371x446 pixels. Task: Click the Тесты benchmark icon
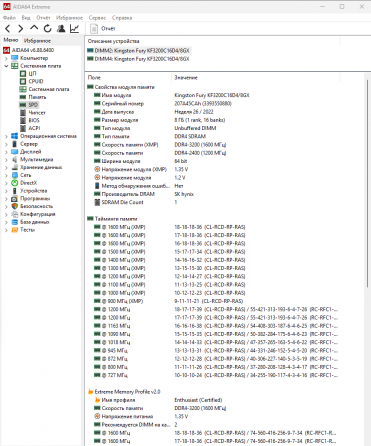coord(14,230)
